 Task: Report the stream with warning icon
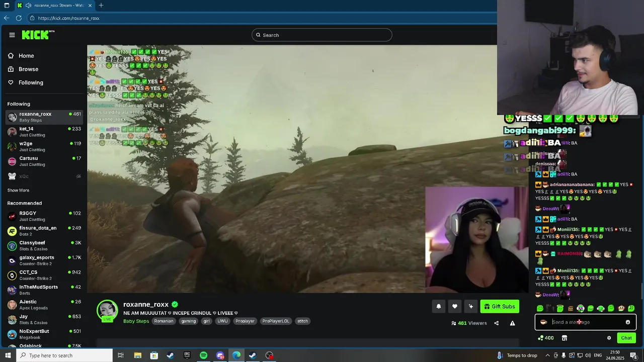pos(513,323)
